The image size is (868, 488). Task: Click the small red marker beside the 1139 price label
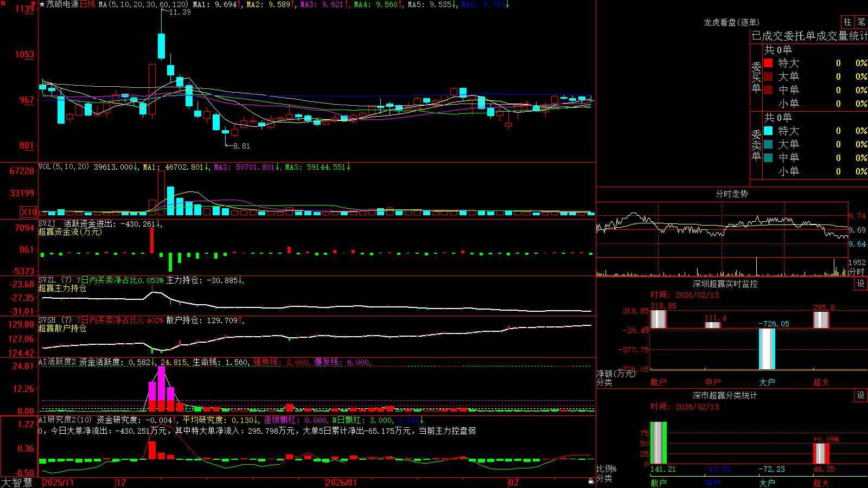pyautogui.click(x=33, y=5)
